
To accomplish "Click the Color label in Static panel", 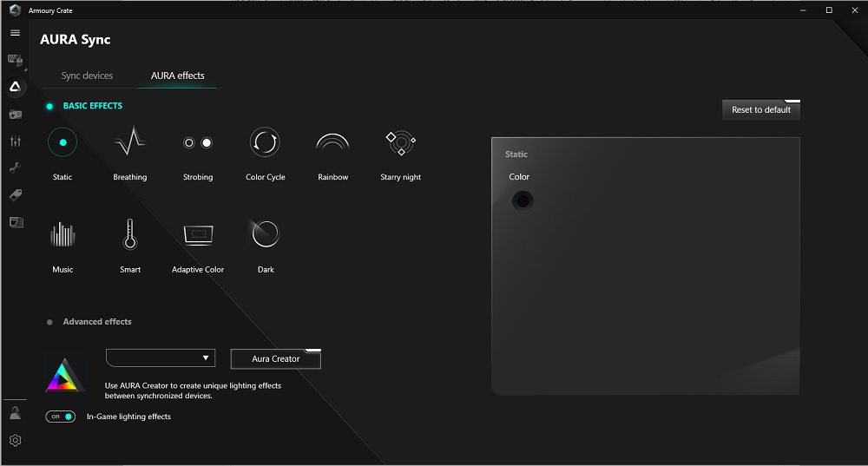I will coord(519,176).
